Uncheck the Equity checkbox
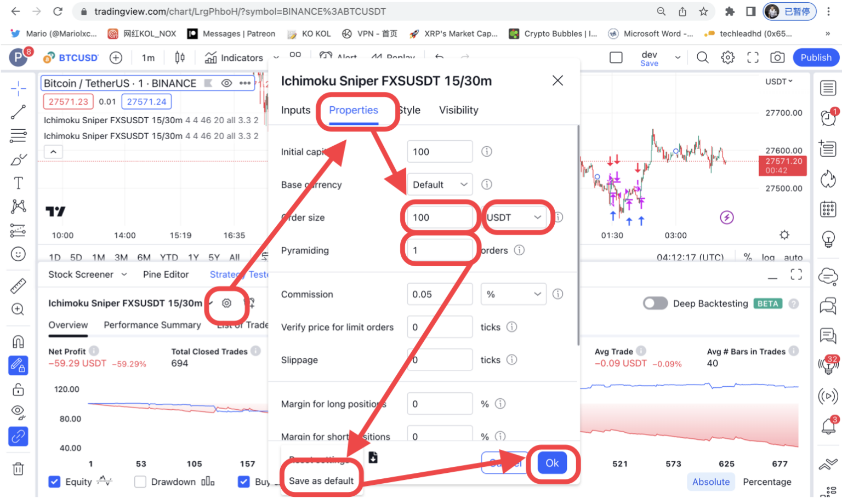 pos(54,482)
